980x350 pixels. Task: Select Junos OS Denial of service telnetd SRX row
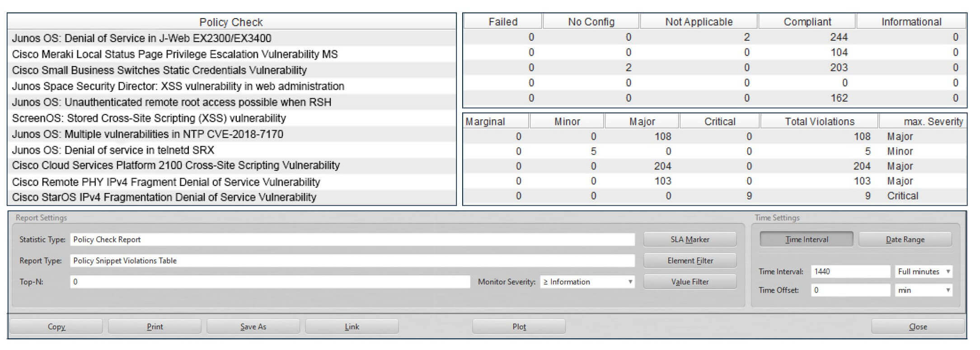[x=232, y=150]
